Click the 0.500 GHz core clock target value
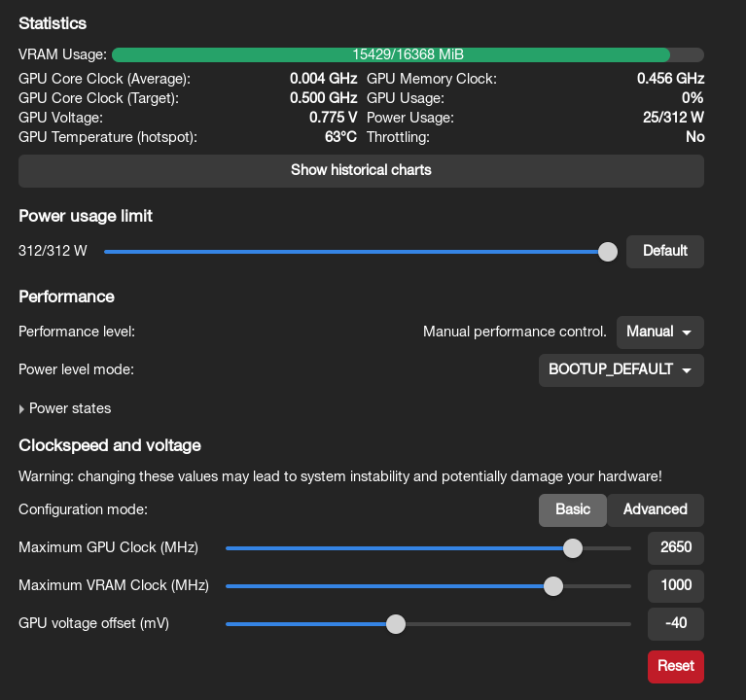The height and width of the screenshot is (700, 746). point(324,98)
